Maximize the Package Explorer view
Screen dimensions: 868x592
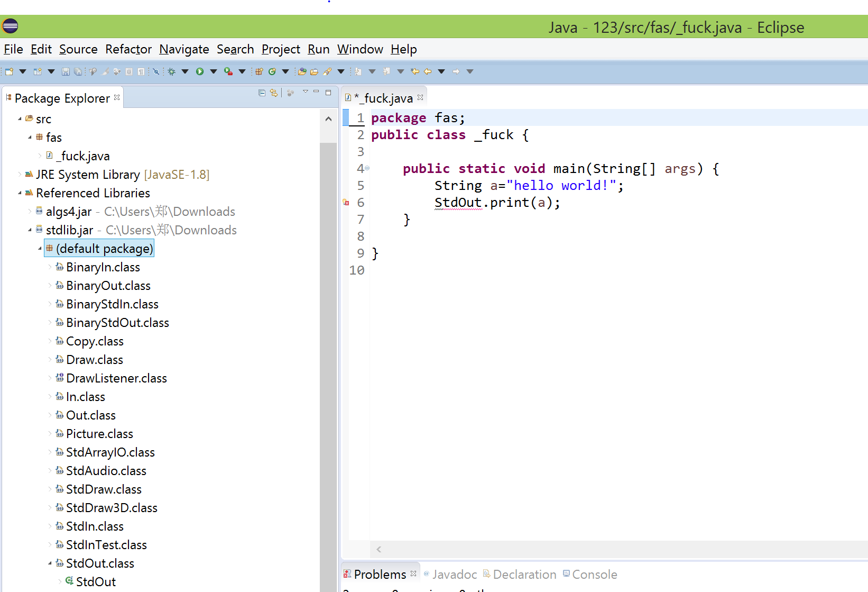328,92
